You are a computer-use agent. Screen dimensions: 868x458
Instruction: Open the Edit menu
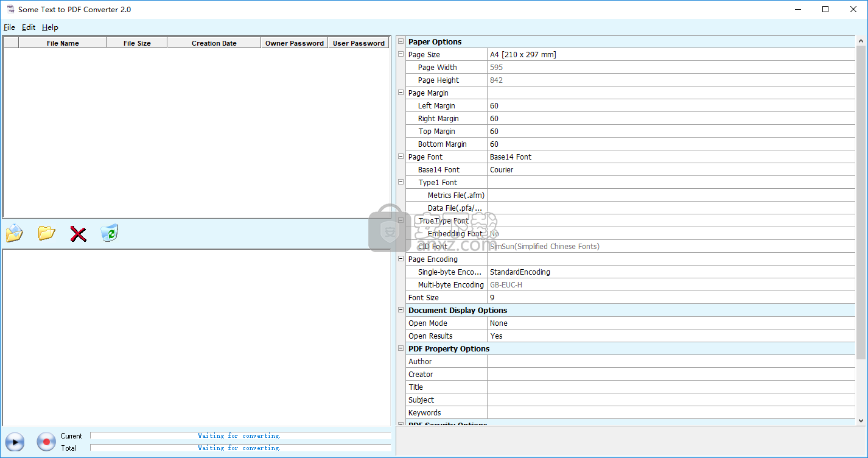29,27
